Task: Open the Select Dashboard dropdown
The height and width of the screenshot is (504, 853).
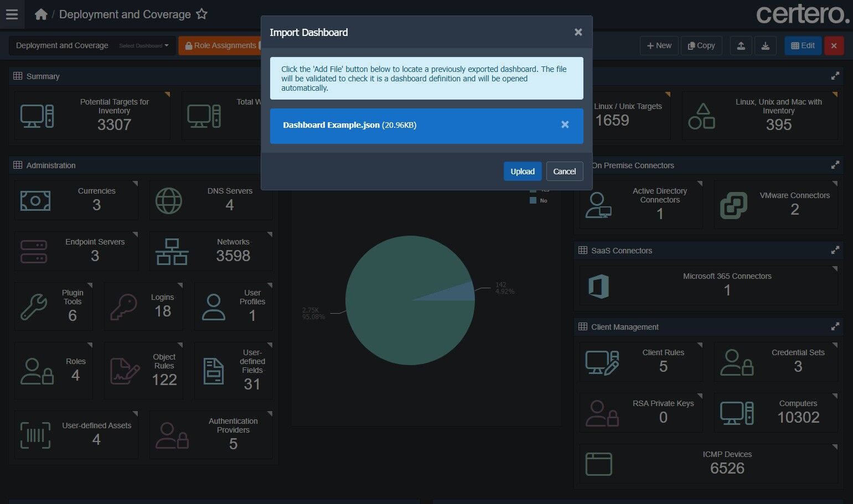Action: 144,46
